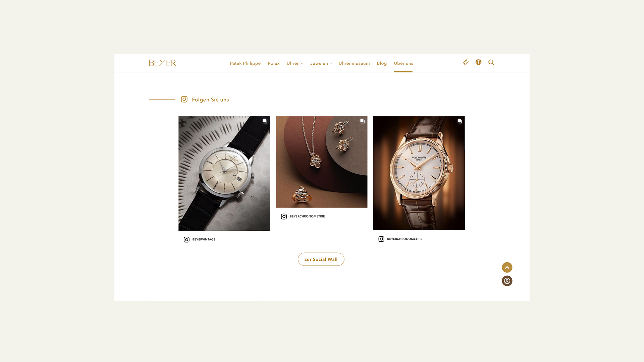This screenshot has height=362, width=644.
Task: Expand the Juwelen dropdown menu
Action: [321, 63]
